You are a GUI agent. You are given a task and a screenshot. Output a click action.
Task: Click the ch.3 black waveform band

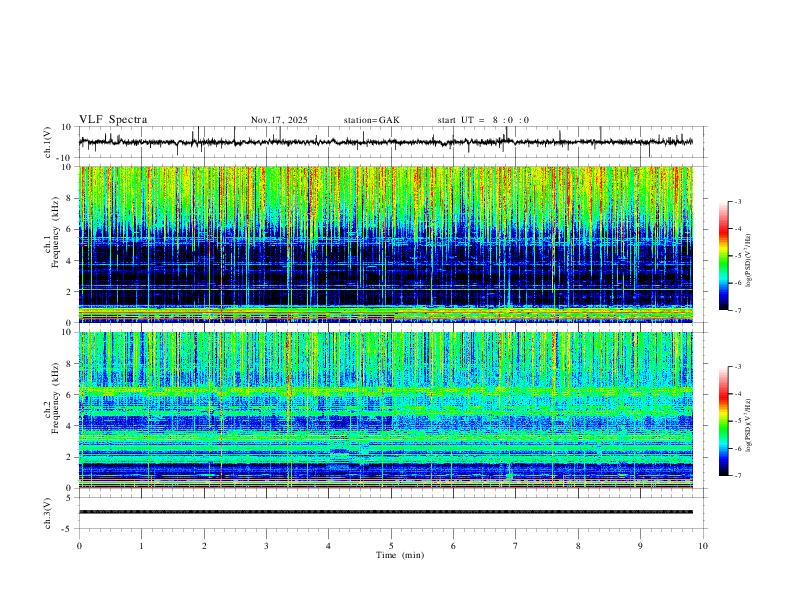(386, 512)
